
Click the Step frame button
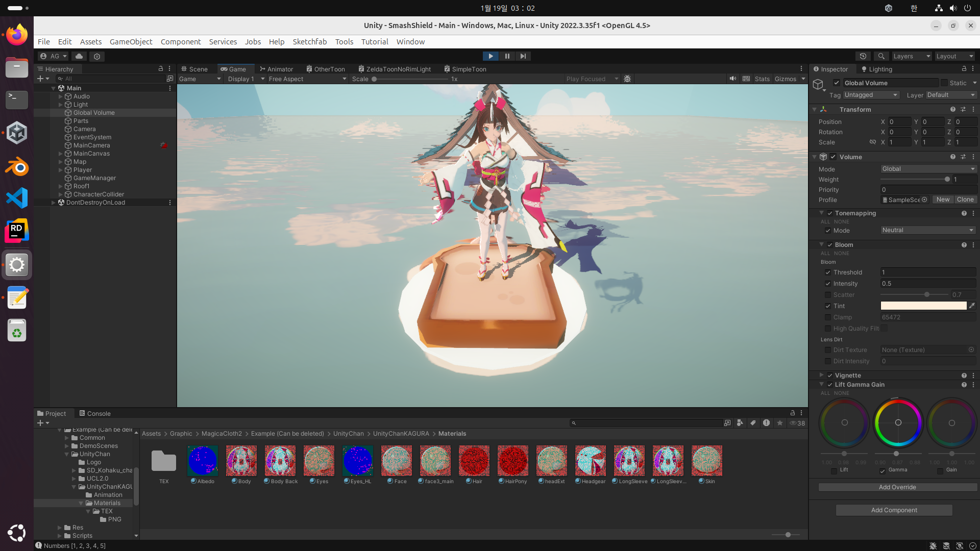523,56
